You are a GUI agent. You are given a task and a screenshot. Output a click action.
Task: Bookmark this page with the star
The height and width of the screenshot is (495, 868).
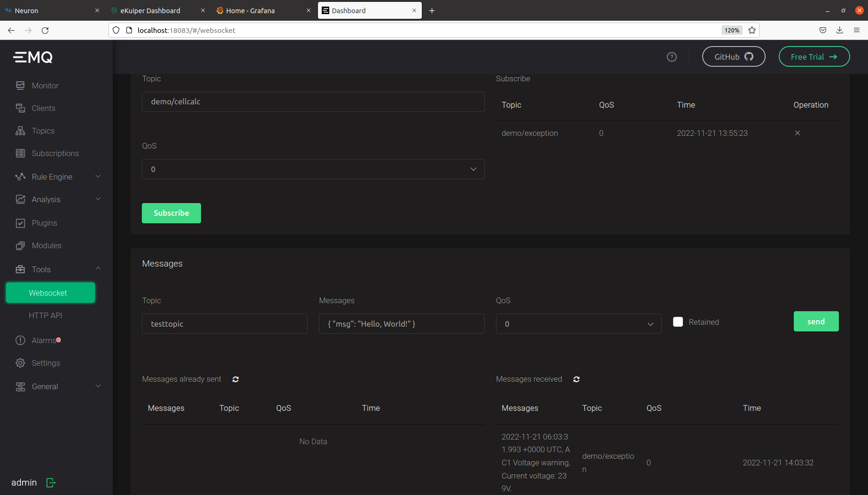(752, 30)
